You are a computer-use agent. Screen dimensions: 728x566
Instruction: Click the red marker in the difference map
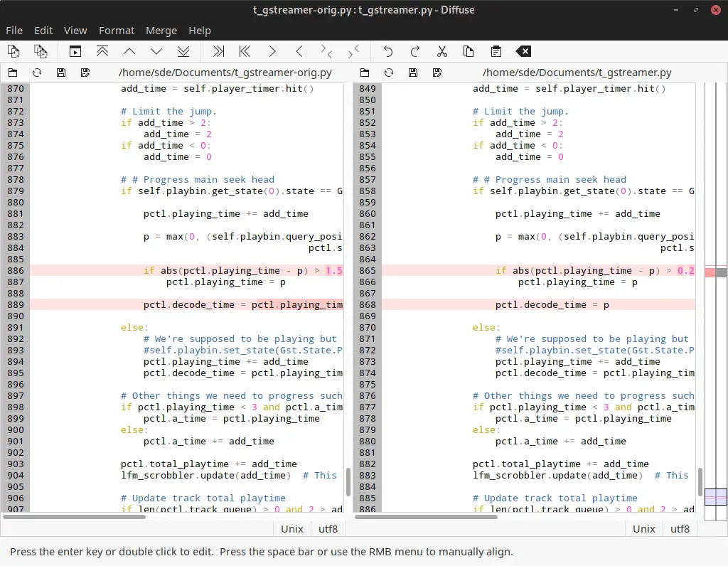710,272
